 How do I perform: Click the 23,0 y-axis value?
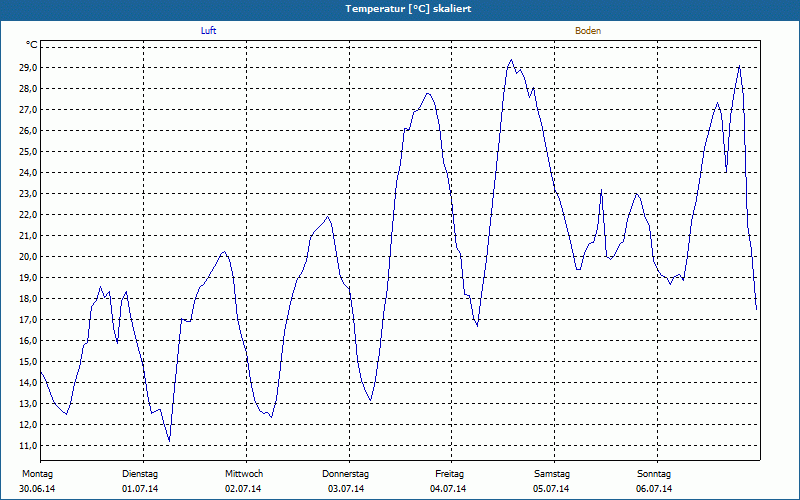(29, 194)
